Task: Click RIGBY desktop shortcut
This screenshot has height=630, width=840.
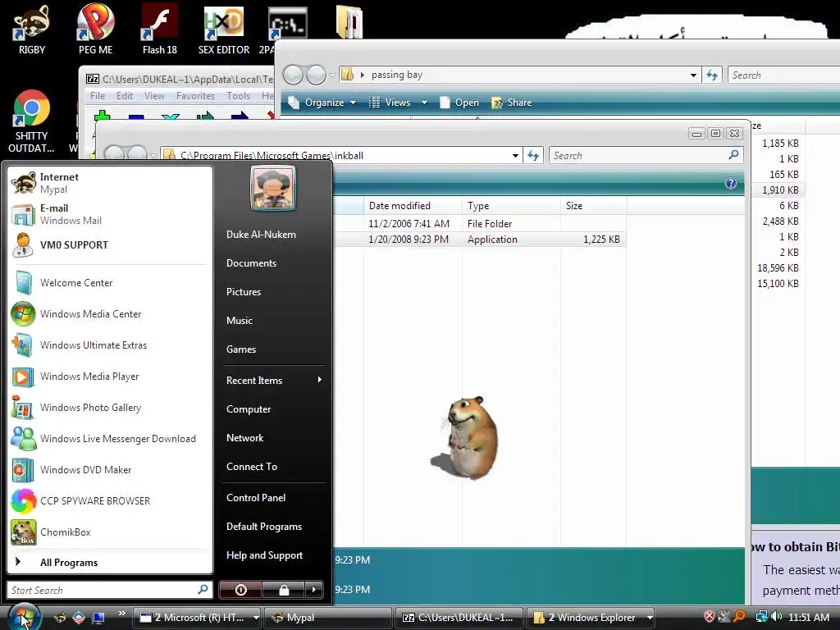Action: pos(32,30)
